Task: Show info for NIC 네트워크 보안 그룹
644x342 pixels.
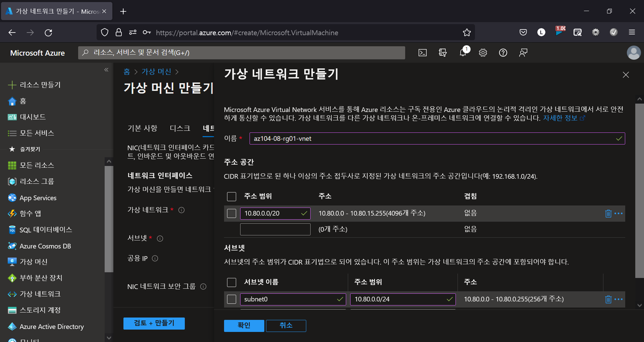Action: point(203,286)
